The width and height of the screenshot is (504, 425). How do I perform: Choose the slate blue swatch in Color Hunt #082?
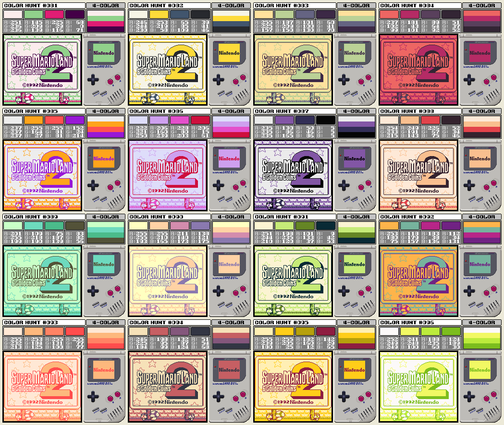179,14
